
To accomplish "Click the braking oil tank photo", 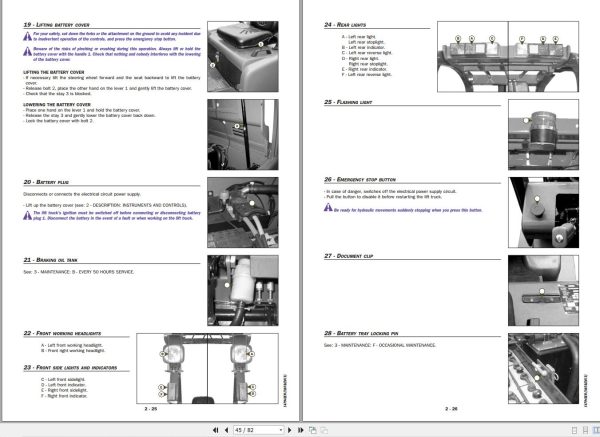I will pyautogui.click(x=243, y=290).
